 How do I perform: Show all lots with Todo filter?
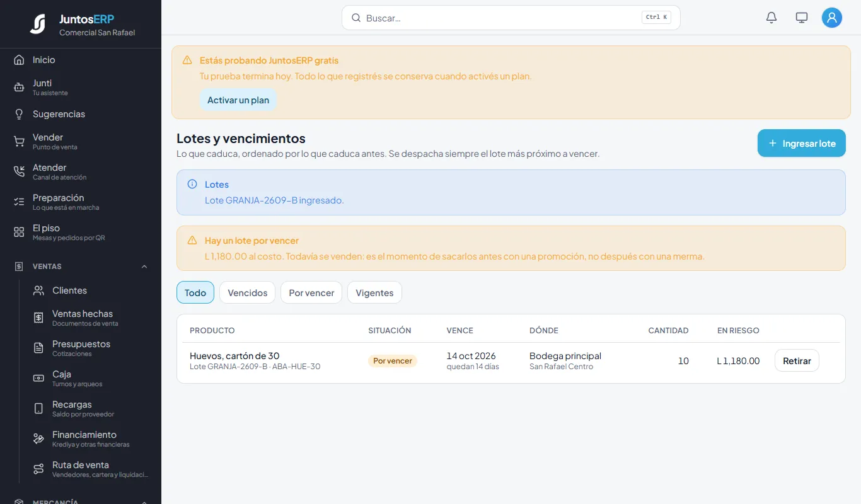(x=195, y=292)
